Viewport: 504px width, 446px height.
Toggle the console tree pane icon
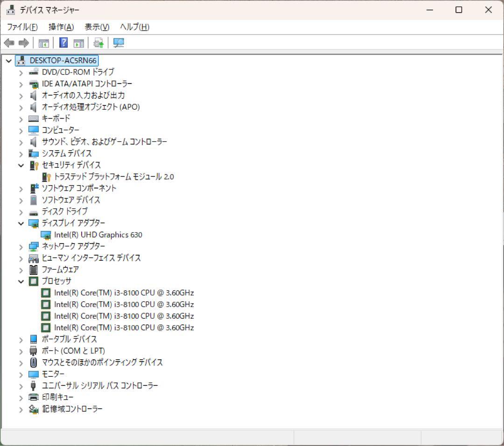pos(43,43)
